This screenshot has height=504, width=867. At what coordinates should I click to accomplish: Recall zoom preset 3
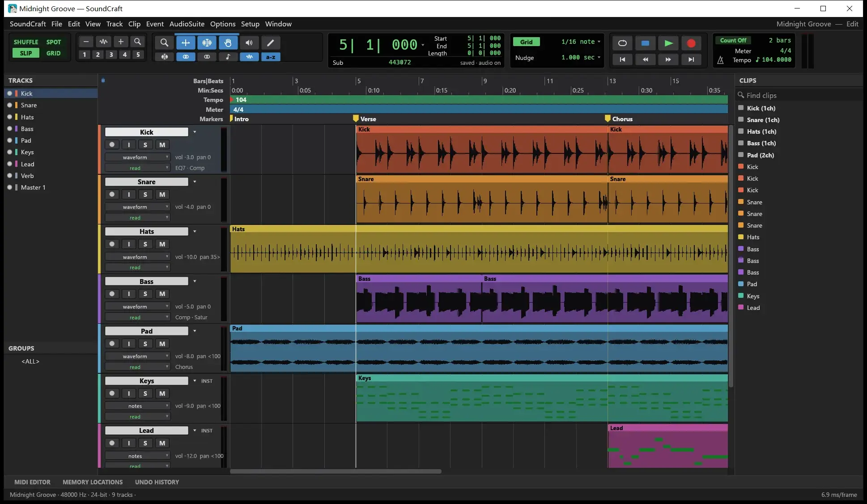[x=111, y=55]
